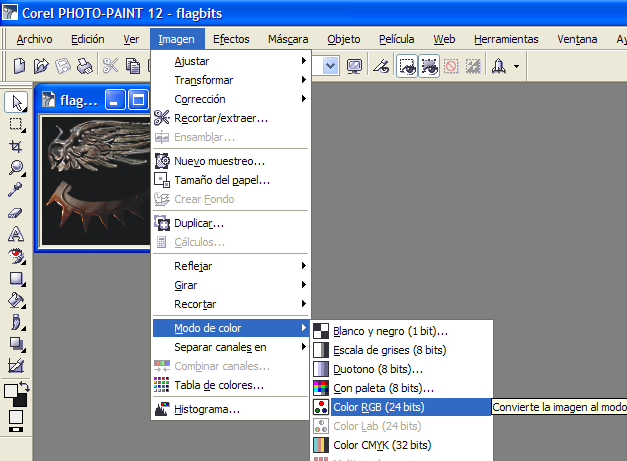Choose Nuevo muestreo… option
The height and width of the screenshot is (461, 627).
click(x=231, y=161)
